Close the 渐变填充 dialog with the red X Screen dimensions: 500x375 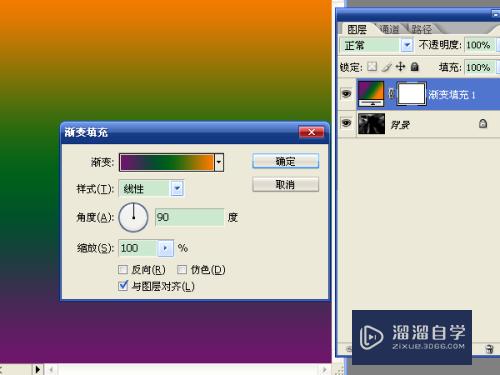coord(311,132)
